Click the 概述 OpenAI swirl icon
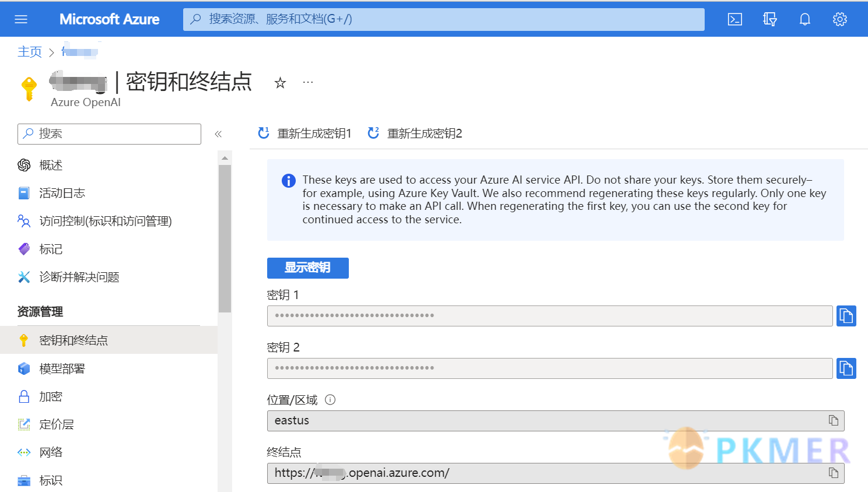Image resolution: width=868 pixels, height=492 pixels. tap(24, 165)
